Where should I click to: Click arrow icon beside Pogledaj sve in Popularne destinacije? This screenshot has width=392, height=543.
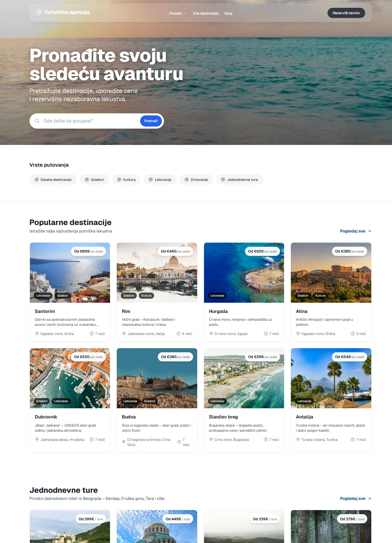pos(370,231)
